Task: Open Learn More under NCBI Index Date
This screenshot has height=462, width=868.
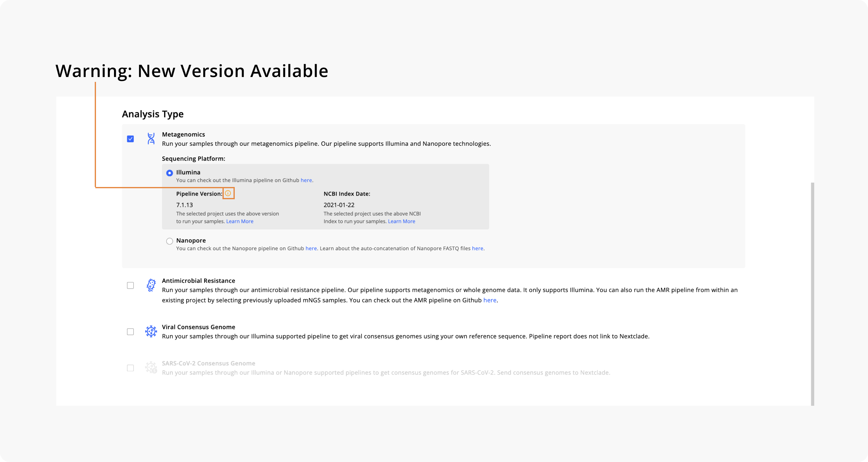Action: pyautogui.click(x=401, y=222)
